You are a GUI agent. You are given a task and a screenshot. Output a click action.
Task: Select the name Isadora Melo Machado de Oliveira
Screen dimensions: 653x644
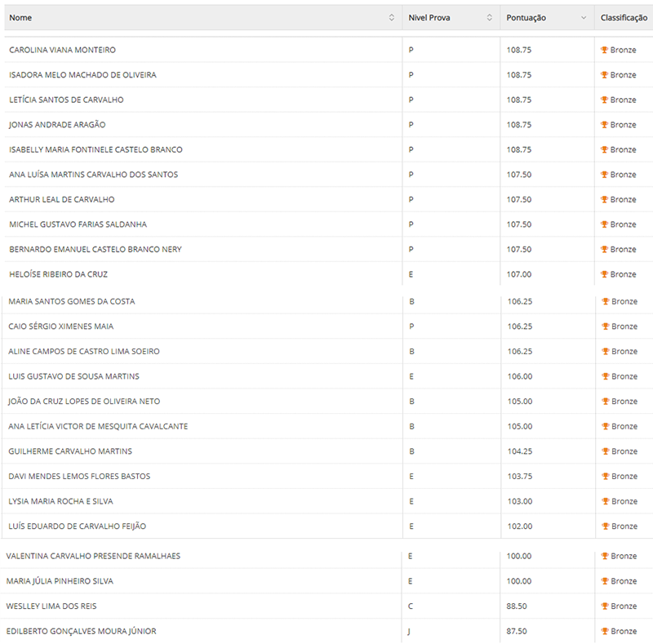click(82, 75)
